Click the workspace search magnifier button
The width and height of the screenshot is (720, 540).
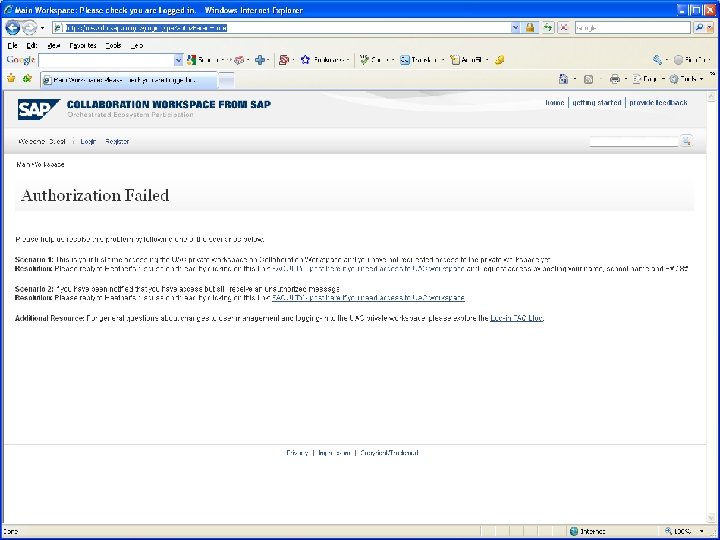(x=686, y=141)
